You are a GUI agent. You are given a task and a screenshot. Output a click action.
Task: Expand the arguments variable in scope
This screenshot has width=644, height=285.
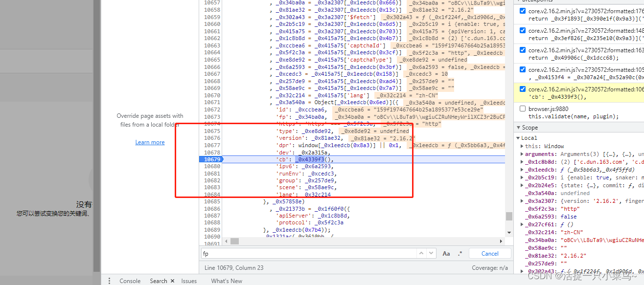[522, 154]
